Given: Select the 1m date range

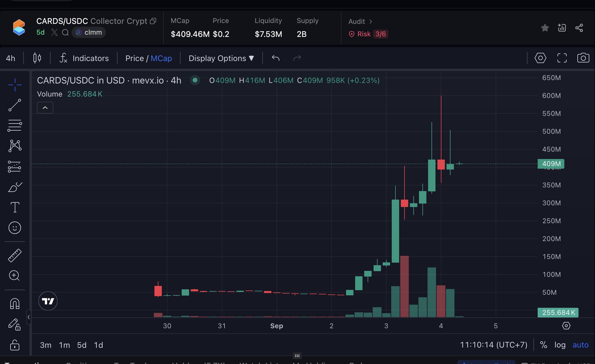Looking at the screenshot, I should [x=64, y=345].
